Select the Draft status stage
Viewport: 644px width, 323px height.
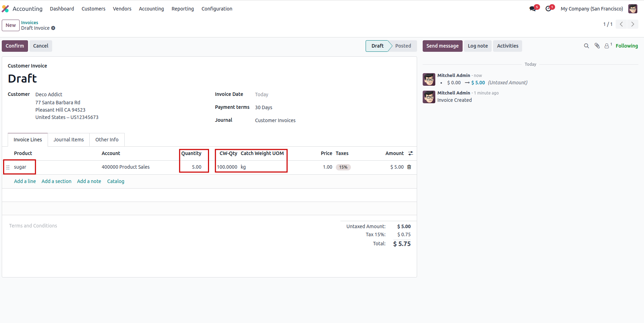378,46
